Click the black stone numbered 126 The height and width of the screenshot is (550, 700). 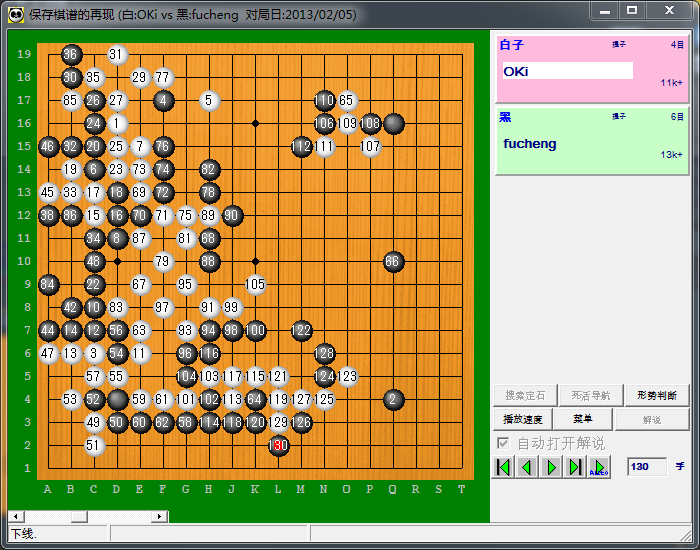point(301,422)
